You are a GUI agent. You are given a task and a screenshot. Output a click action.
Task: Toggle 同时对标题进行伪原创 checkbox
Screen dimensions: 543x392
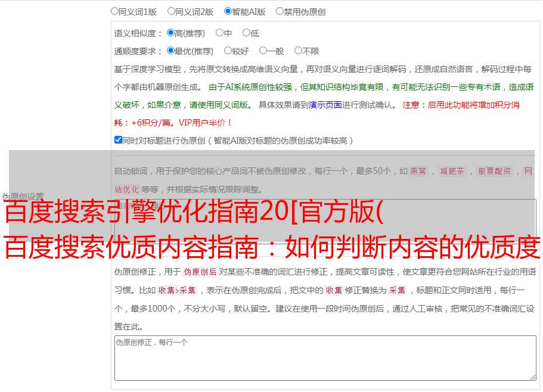(x=118, y=140)
